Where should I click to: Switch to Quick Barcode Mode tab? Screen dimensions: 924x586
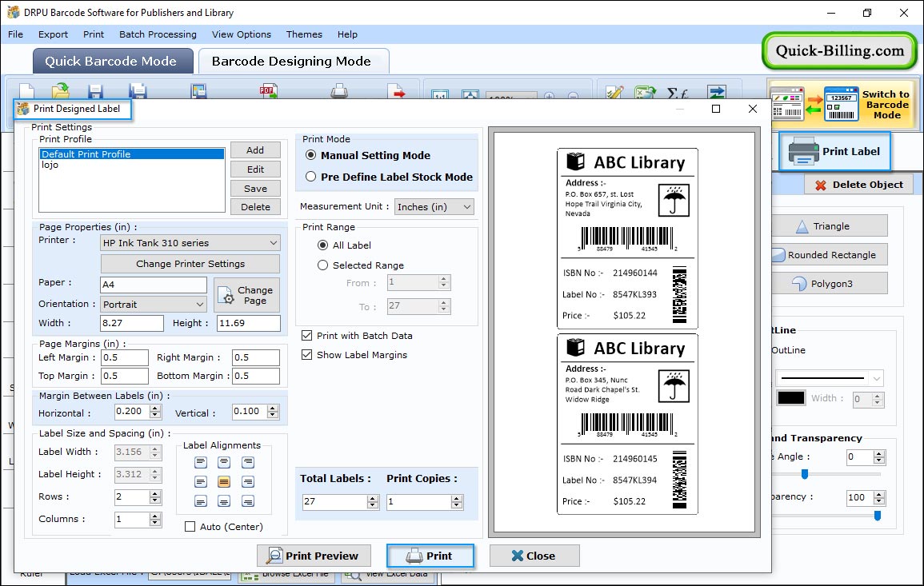[113, 62]
